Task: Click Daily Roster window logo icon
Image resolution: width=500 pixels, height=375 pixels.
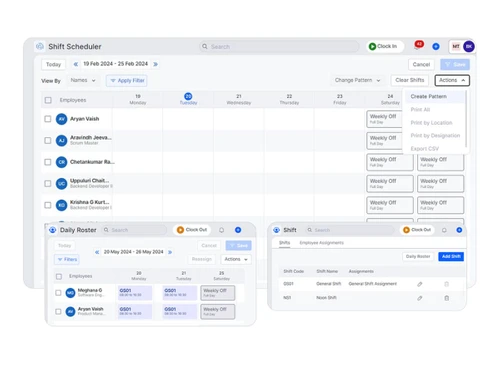Action: [x=53, y=230]
